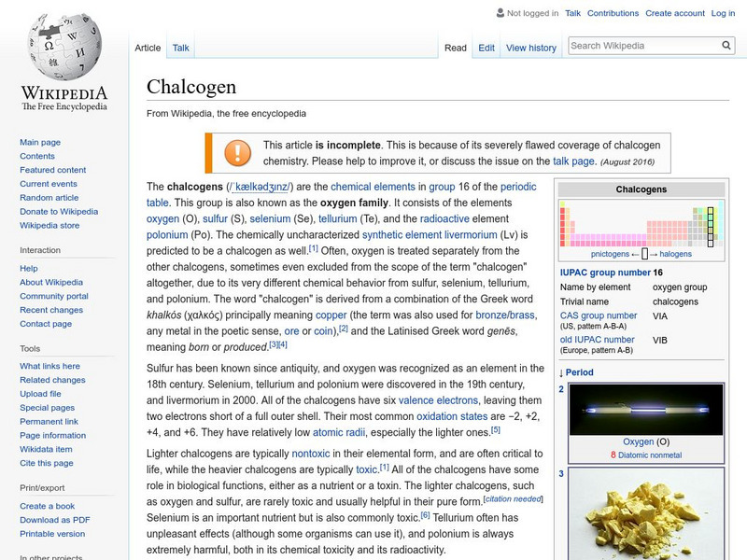
Task: Open the Talk tab next to Article
Action: (180, 48)
